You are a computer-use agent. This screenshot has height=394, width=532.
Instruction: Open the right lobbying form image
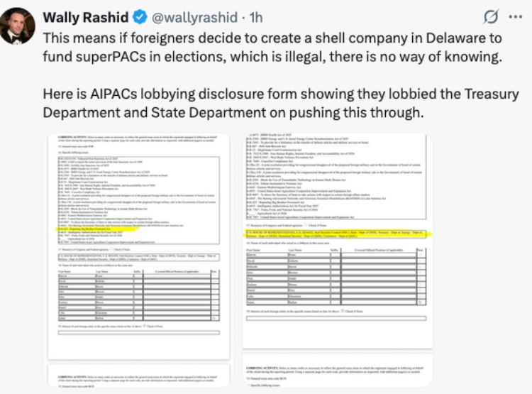click(x=338, y=260)
